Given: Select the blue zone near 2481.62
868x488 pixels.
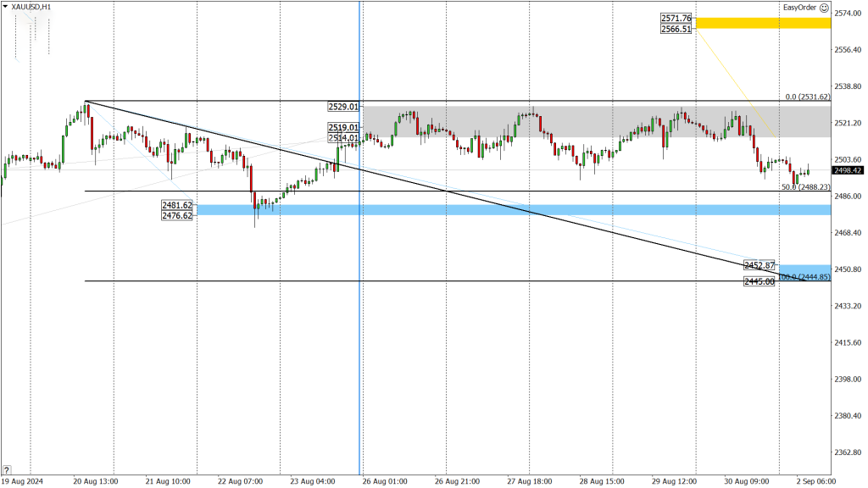Looking at the screenshot, I should pos(514,210).
